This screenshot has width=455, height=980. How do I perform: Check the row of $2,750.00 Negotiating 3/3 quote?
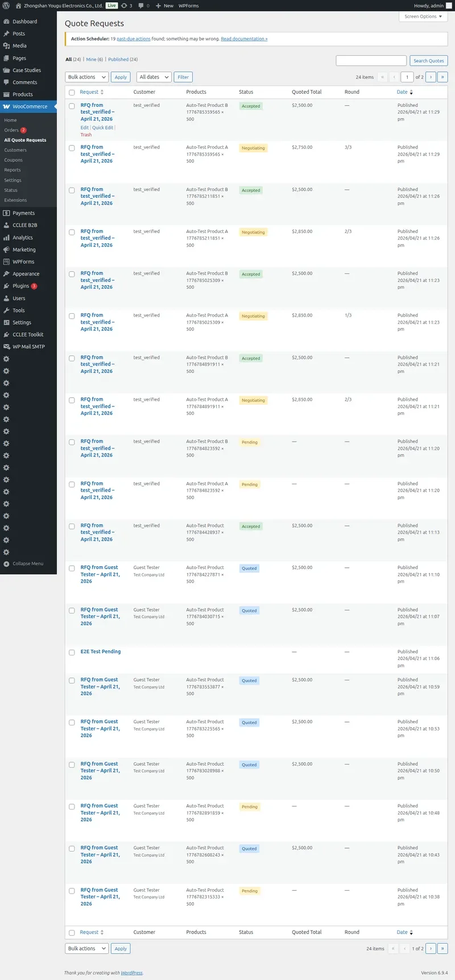coord(72,148)
